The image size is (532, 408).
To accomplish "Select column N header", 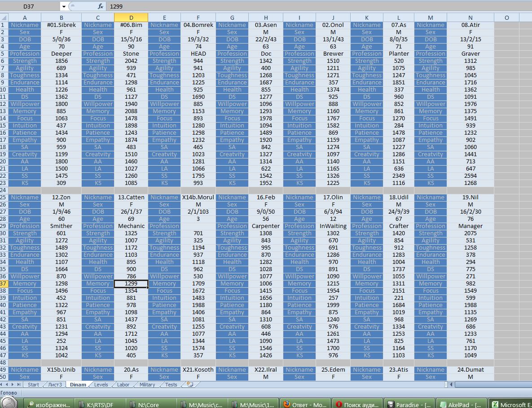I will click(x=470, y=18).
